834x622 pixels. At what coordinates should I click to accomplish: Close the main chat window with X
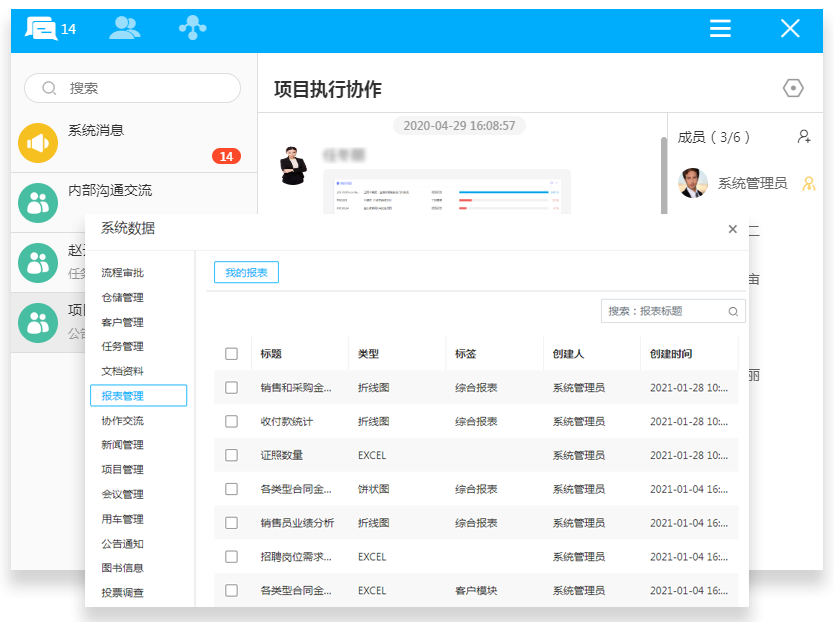(790, 28)
